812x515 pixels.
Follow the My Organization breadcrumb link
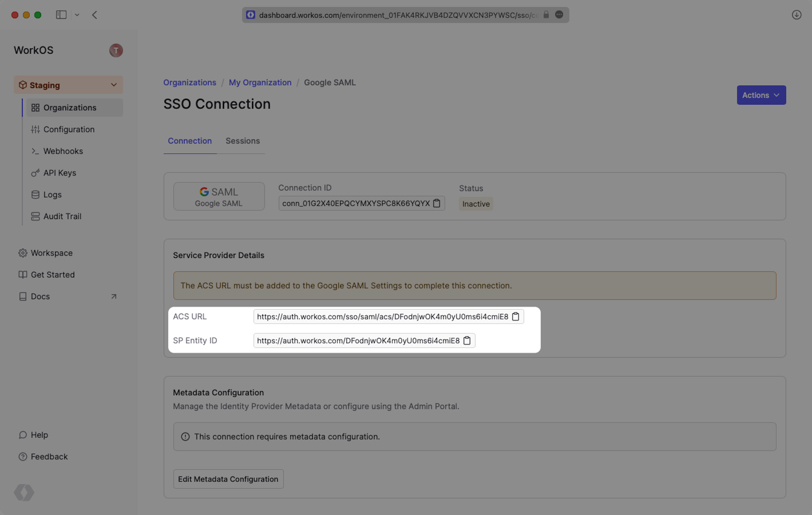[260, 83]
